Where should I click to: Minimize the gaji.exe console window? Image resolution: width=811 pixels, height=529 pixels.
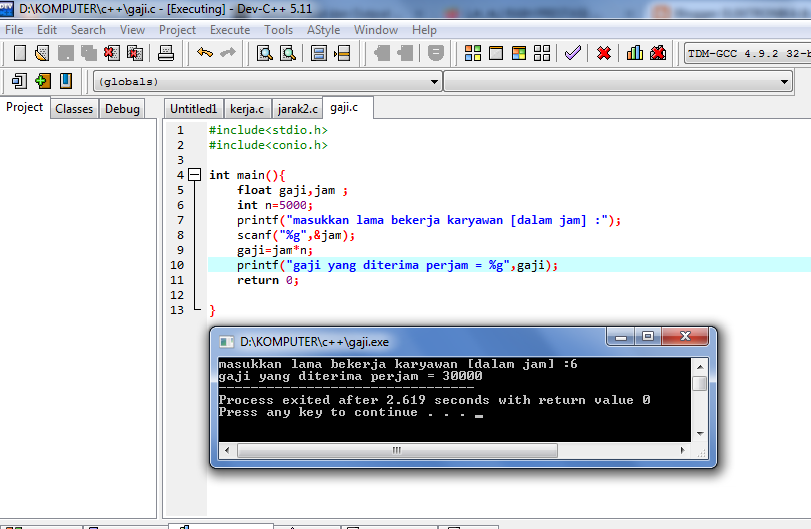coord(621,337)
